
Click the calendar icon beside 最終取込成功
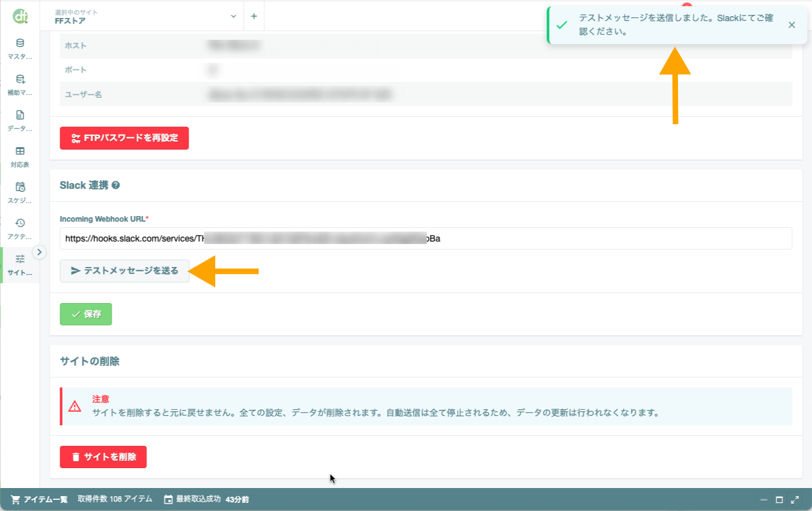[168, 499]
